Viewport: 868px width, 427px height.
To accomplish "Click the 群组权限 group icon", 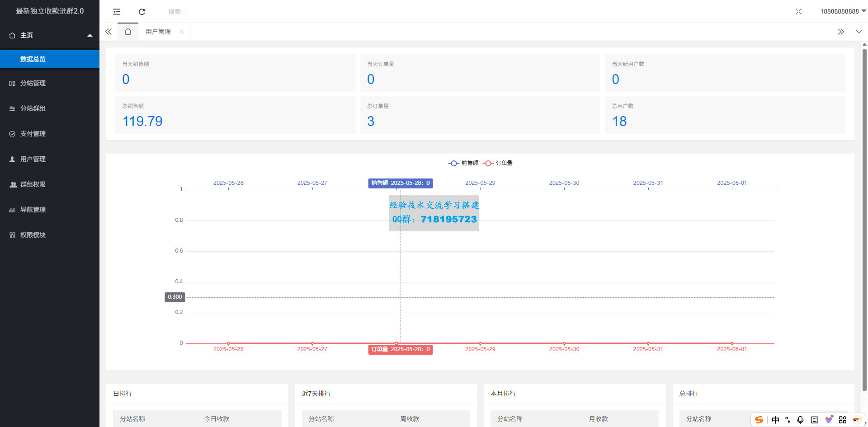I will click(x=13, y=184).
